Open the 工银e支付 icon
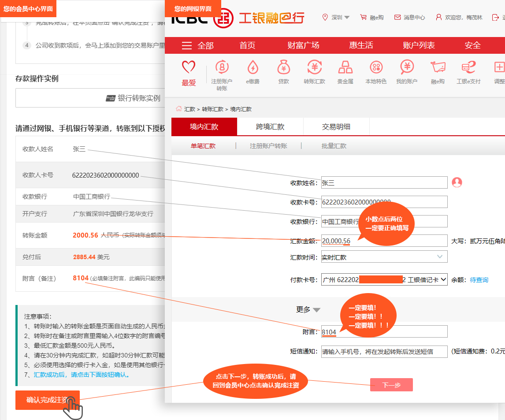The height and width of the screenshot is (420, 505). (468, 67)
